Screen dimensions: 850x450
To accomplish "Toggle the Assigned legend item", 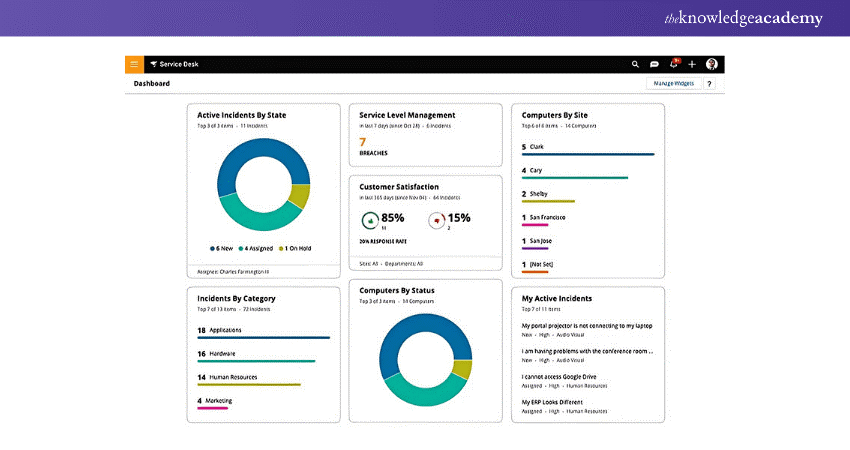I will click(x=256, y=248).
